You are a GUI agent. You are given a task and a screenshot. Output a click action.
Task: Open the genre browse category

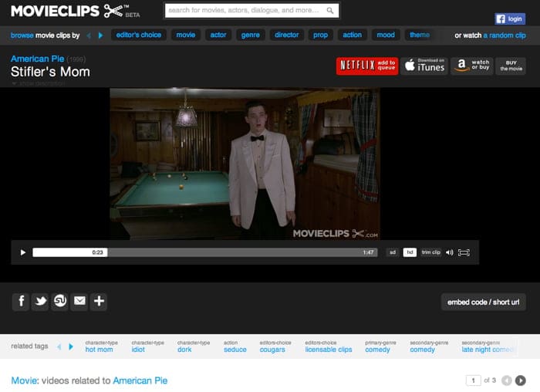click(251, 35)
